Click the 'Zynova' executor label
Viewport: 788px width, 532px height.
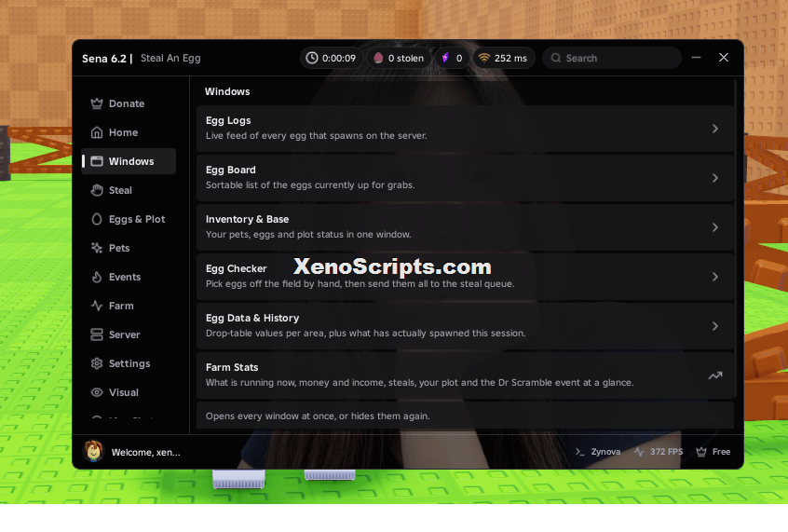605,452
